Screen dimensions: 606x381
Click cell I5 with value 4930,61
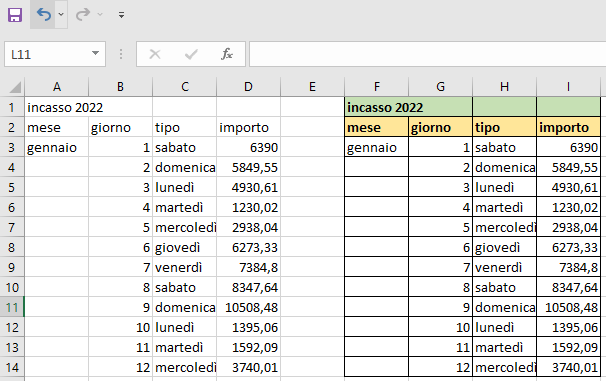568,187
